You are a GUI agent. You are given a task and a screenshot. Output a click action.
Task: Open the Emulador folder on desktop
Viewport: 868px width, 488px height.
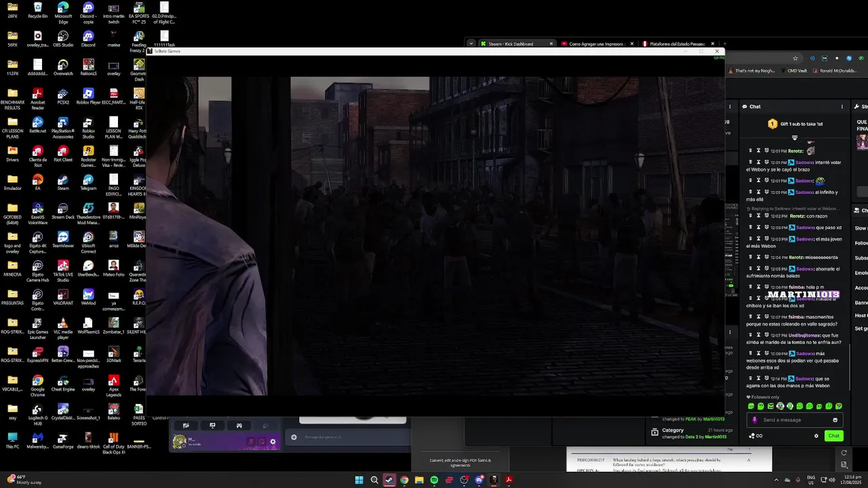pyautogui.click(x=12, y=182)
